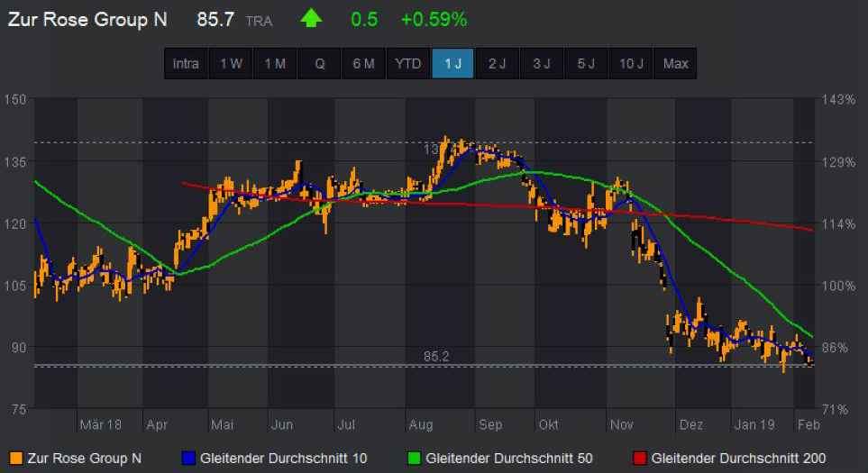The image size is (868, 473).
Task: Click the Nov month axis label
Action: tap(622, 425)
